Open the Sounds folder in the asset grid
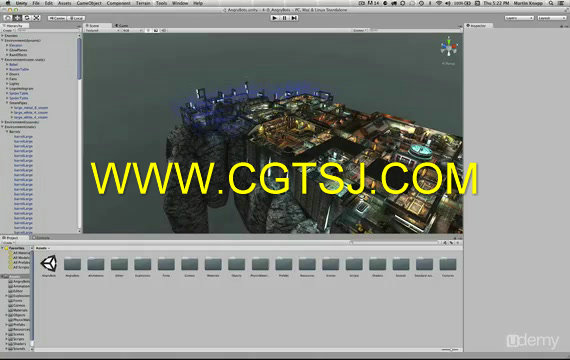570x360 pixels. click(x=401, y=266)
